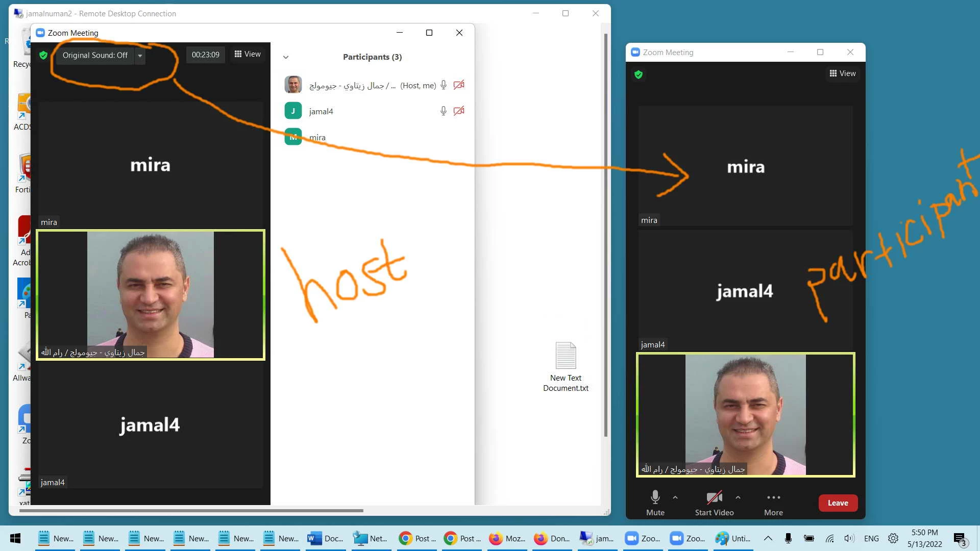Click the green encryption shield in host window
The height and width of the screenshot is (551, 980).
pyautogui.click(x=43, y=55)
